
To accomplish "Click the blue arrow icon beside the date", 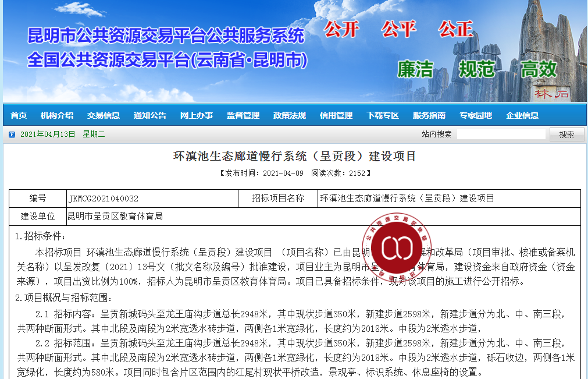I will 12,134.
